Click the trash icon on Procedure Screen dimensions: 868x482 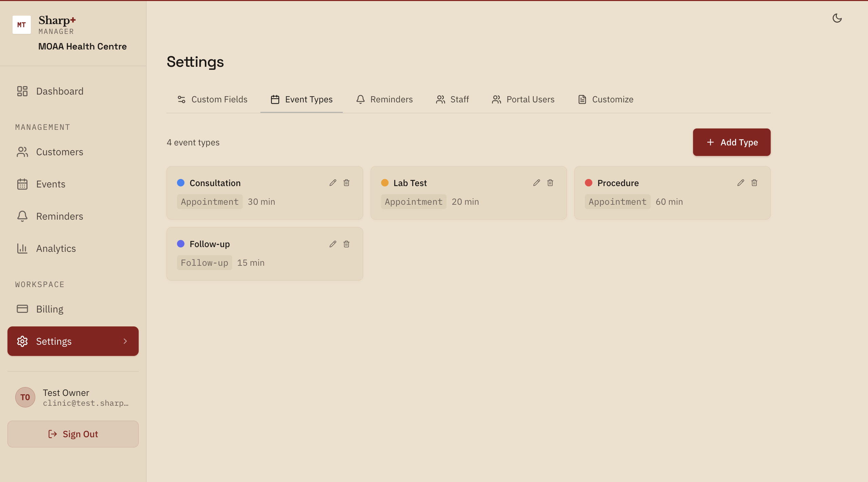click(754, 183)
